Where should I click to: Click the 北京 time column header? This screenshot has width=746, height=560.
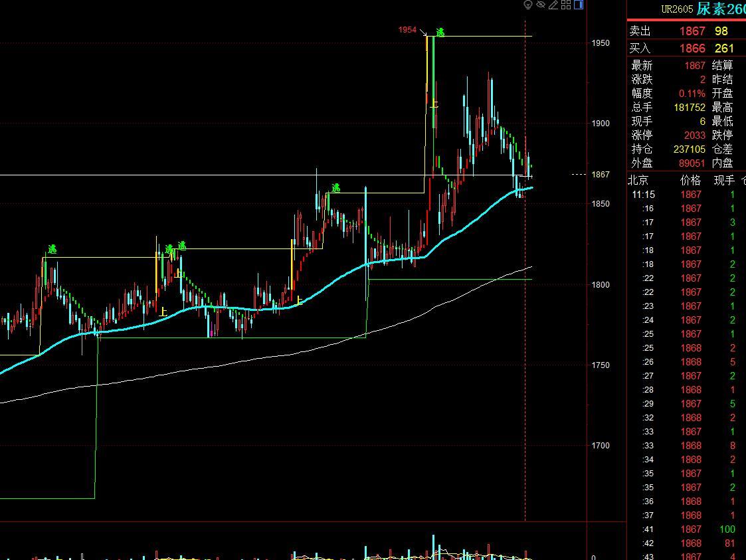point(638,180)
